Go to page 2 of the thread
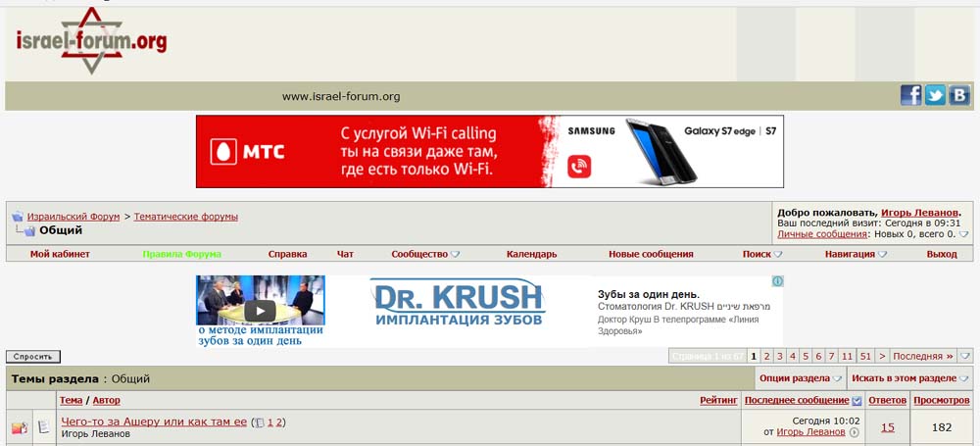This screenshot has width=980, height=446. pos(279,422)
